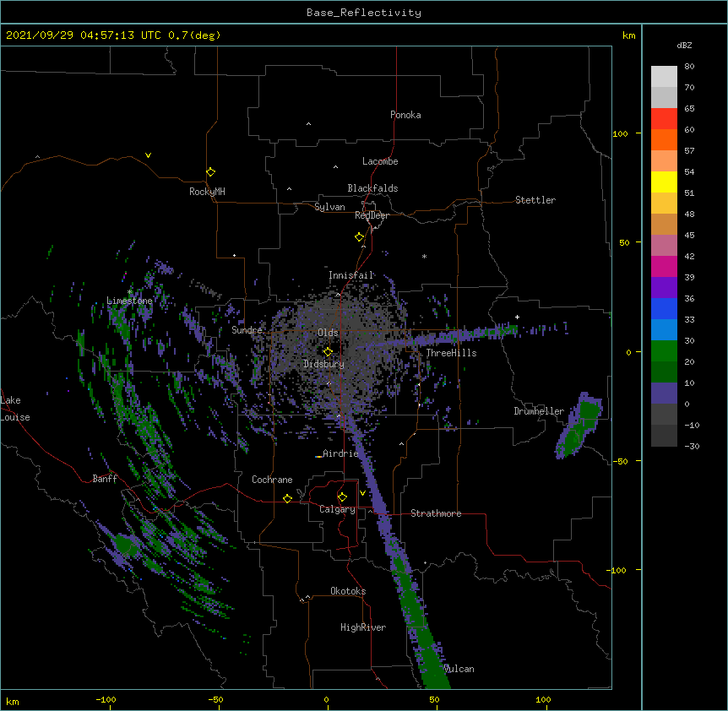Screen dimensions: 728x711
Task: Click the Limestone label
Action: pos(129,301)
